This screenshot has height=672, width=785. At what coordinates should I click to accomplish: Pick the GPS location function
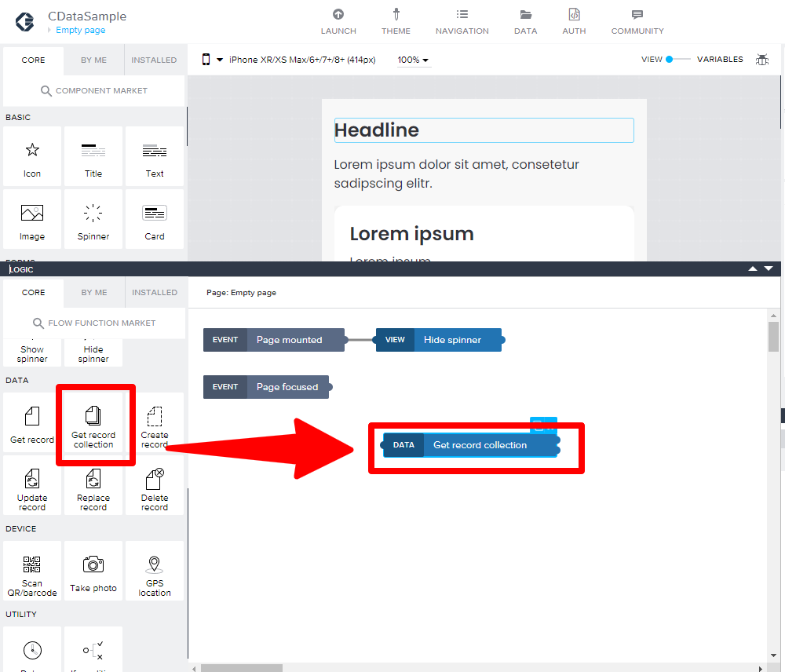tap(154, 571)
